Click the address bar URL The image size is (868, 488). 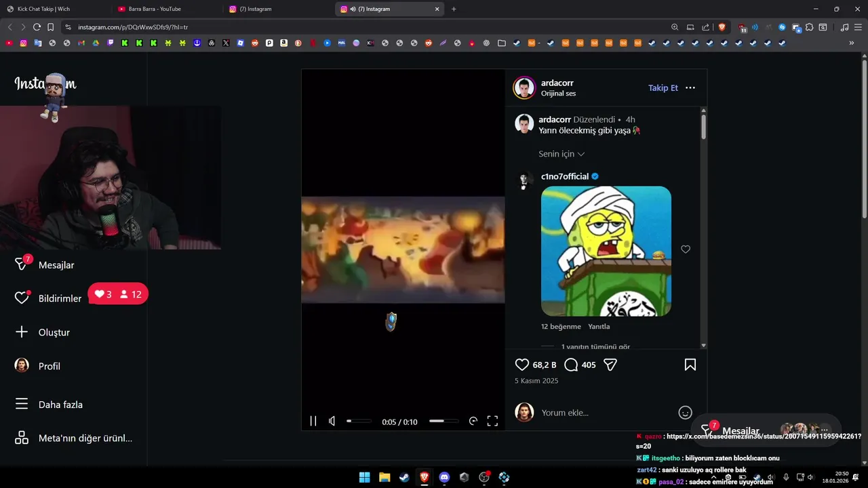(x=133, y=27)
